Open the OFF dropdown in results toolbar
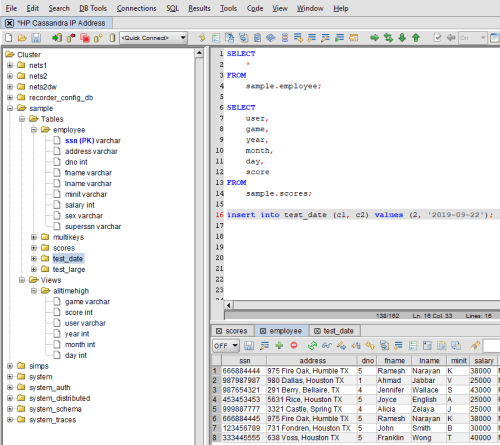This screenshot has width=500, height=445. (226, 346)
